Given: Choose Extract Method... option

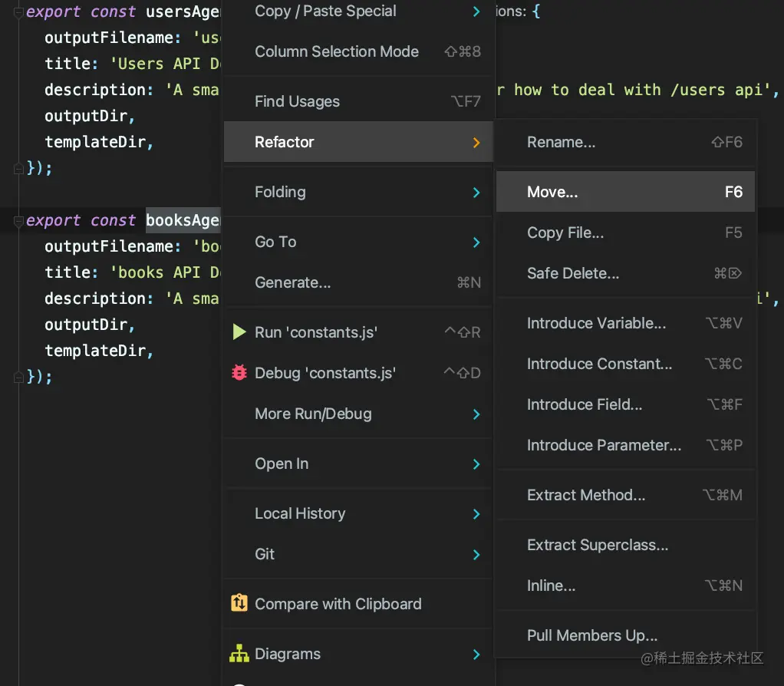Looking at the screenshot, I should [625, 495].
